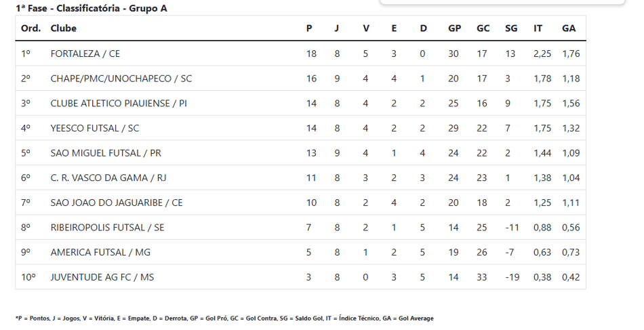The height and width of the screenshot is (330, 644).
Task: Click the GP column header
Action: (454, 28)
